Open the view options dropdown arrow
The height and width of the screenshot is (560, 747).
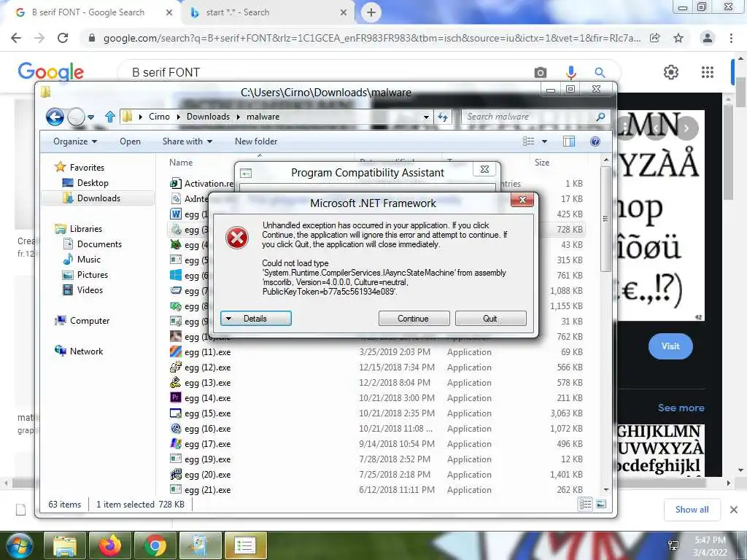(x=544, y=141)
